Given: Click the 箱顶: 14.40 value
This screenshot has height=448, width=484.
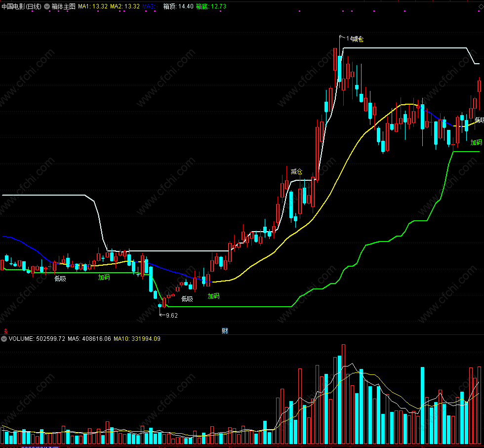Looking at the screenshot, I should (178, 6).
